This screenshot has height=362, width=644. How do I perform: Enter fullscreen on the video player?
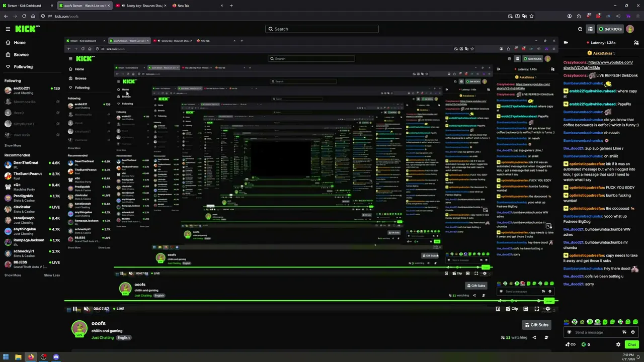[x=537, y=309]
